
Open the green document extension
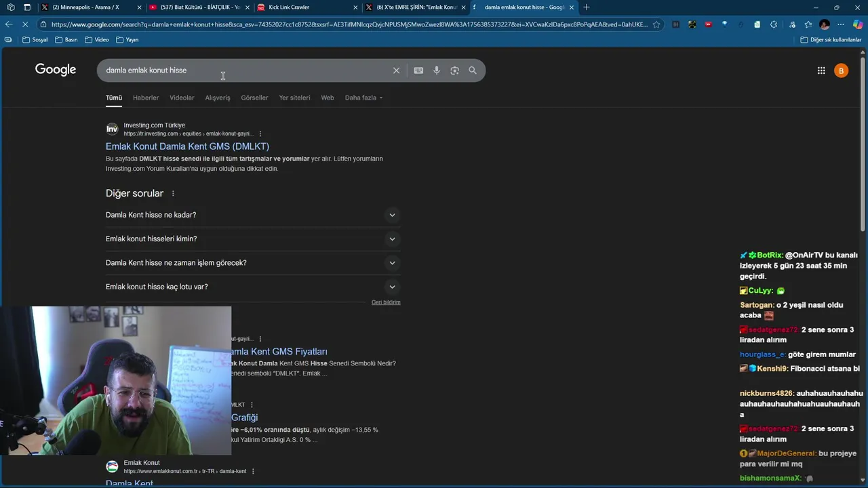point(757,24)
